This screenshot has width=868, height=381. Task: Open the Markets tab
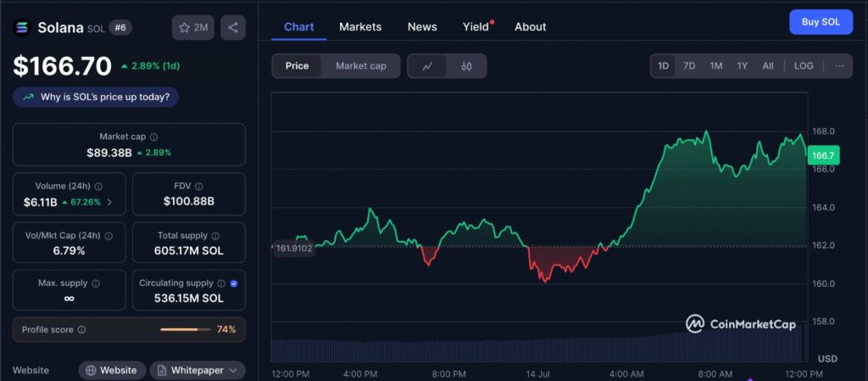click(x=360, y=26)
